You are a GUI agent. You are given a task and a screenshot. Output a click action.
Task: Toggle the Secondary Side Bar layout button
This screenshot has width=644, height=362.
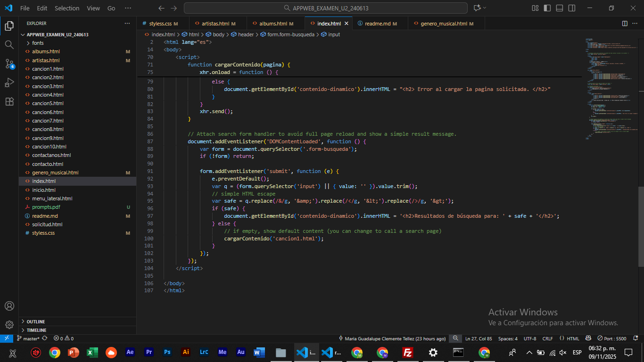[x=571, y=8]
